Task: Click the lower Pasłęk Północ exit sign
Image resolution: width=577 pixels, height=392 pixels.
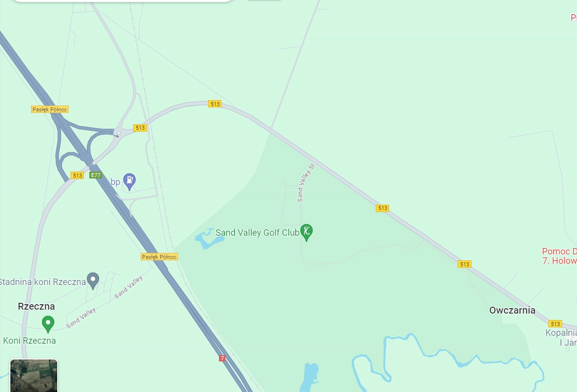Action: click(159, 257)
